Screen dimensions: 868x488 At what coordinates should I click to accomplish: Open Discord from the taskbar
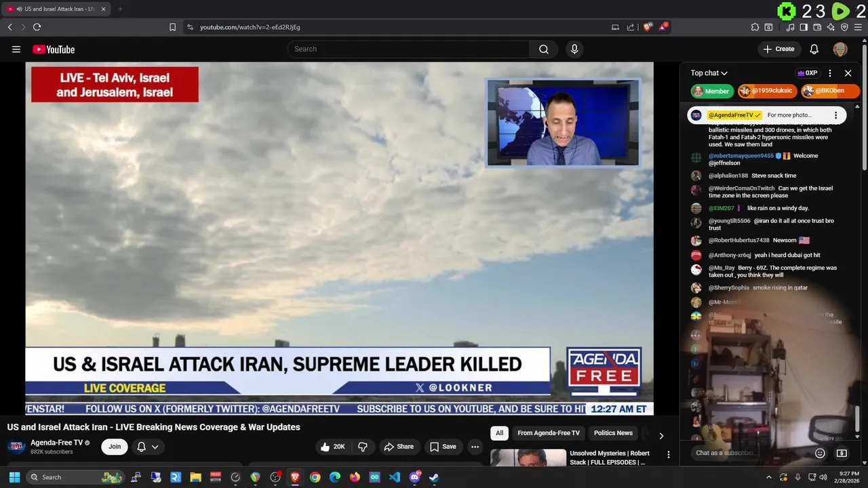pos(414,477)
